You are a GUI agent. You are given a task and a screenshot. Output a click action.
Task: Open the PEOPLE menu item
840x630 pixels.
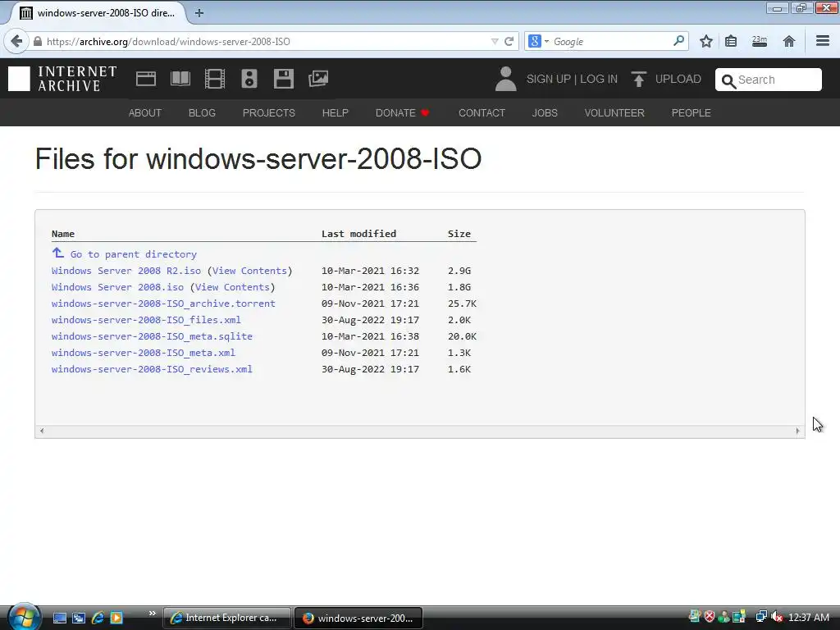tap(691, 113)
